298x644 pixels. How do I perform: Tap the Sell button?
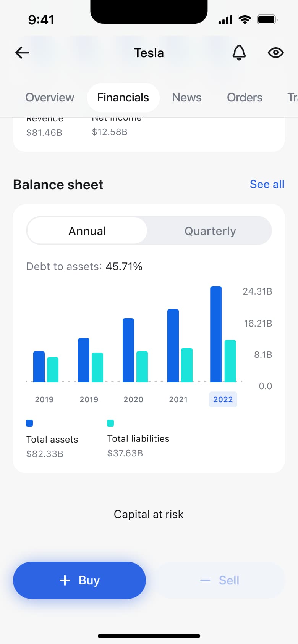[219, 580]
